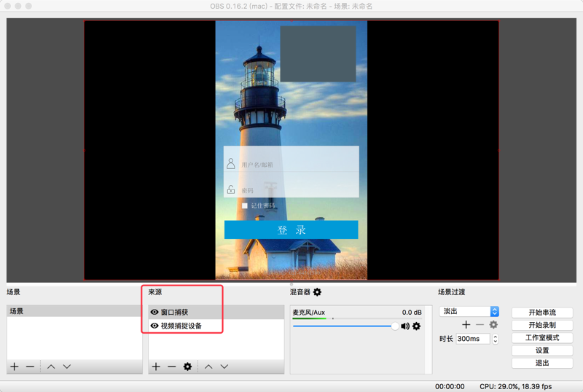
Task: Click 用户名/邮箱 field in preview
Action: pos(291,159)
